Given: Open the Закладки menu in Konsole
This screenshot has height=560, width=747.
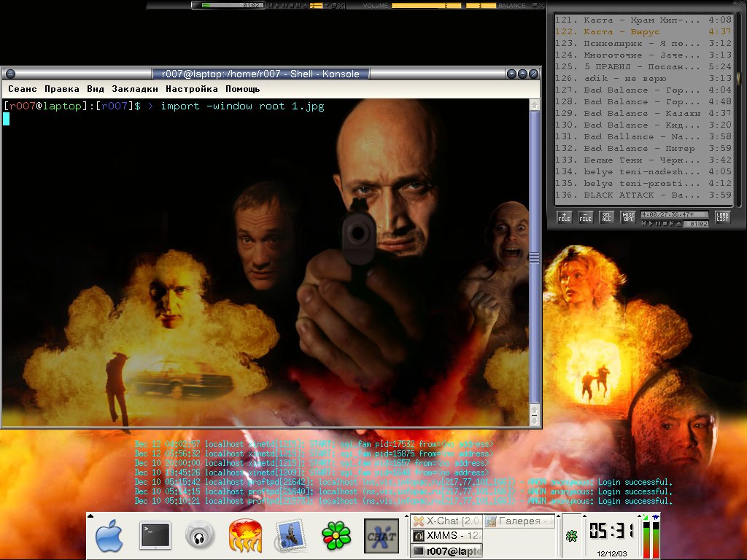Looking at the screenshot, I should (135, 89).
